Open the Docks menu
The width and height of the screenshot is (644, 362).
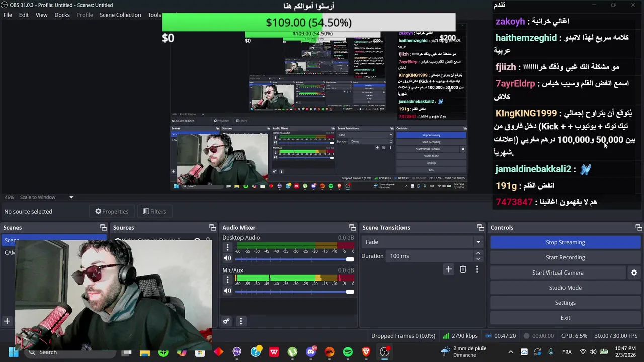pos(62,15)
